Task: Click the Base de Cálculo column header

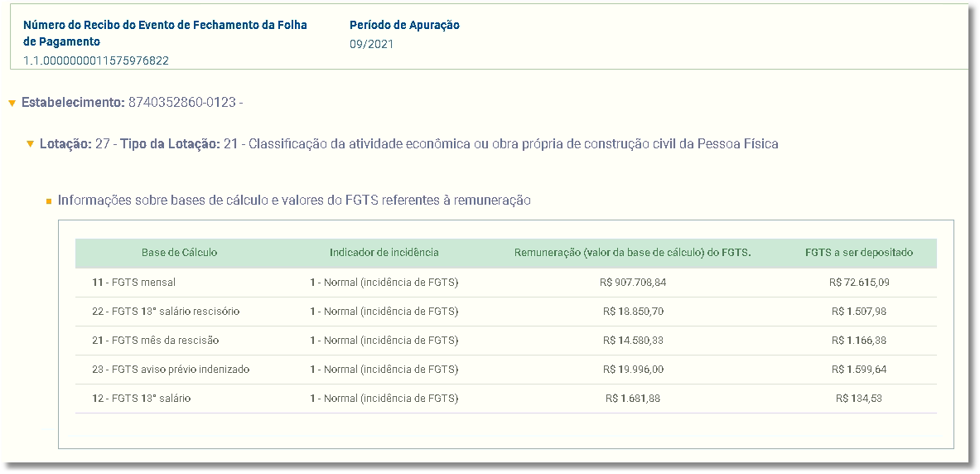Action: 180,253
